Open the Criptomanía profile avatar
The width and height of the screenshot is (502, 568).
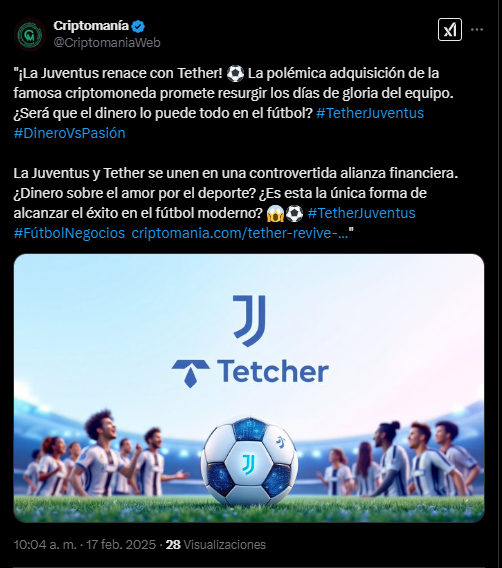(x=30, y=35)
